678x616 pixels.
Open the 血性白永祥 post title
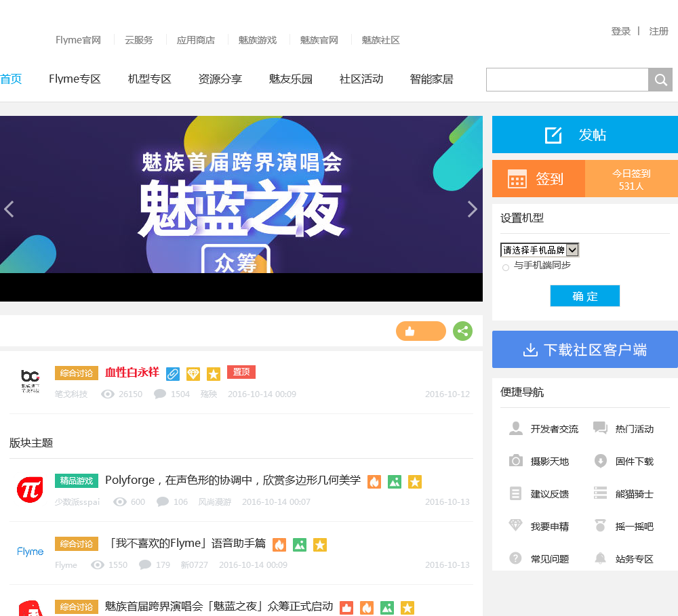point(132,372)
